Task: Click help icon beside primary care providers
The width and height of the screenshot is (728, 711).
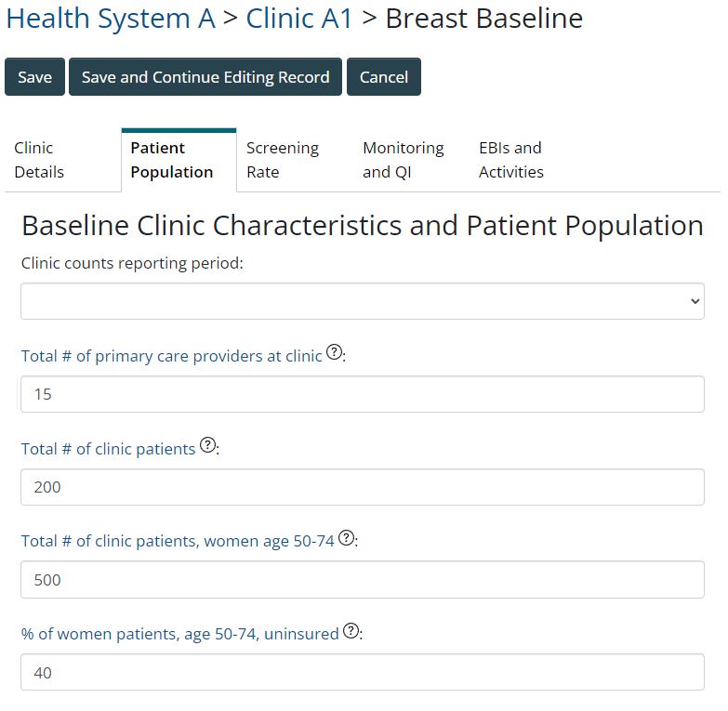Action: pyautogui.click(x=335, y=353)
